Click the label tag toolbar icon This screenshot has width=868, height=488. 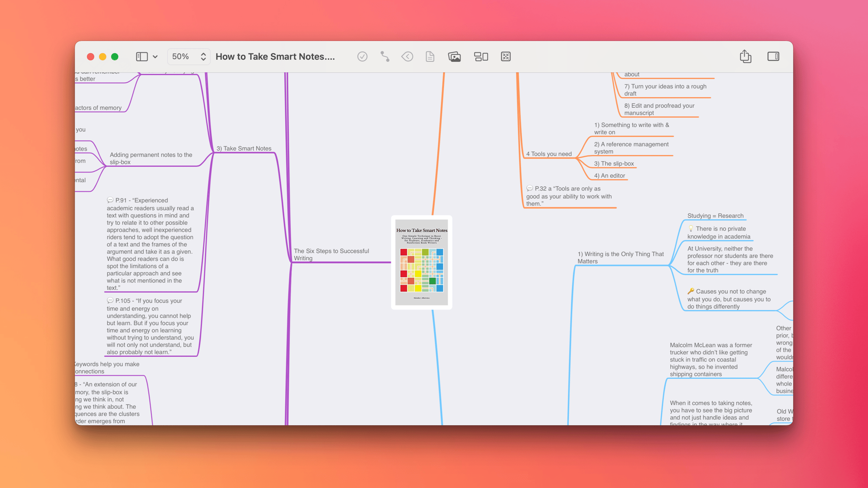(x=407, y=57)
